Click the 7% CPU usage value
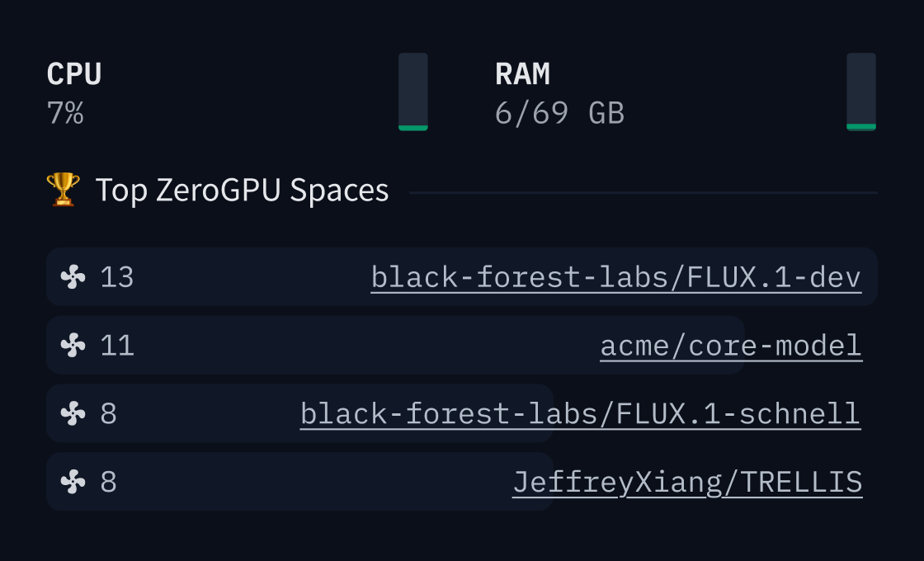The image size is (924, 561). (x=65, y=114)
